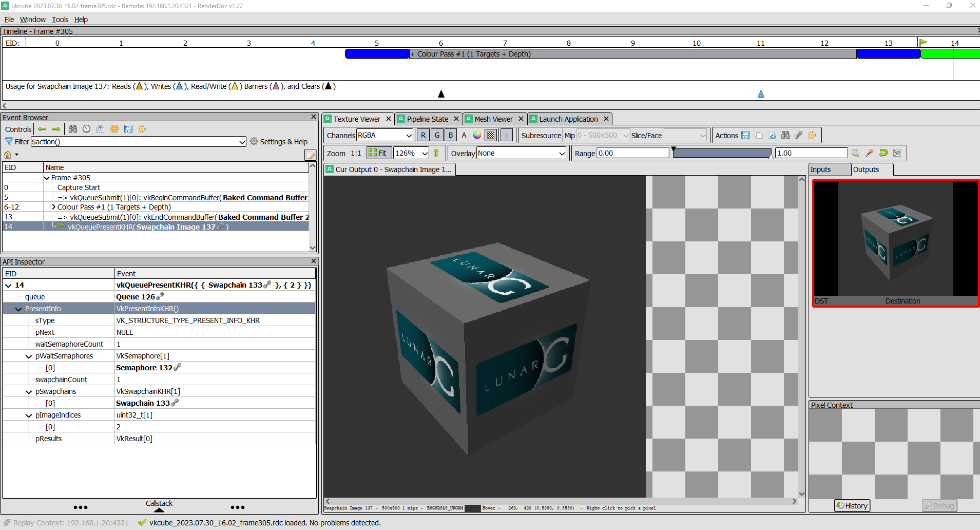
Task: Click the home bookmark icon
Action: point(8,155)
